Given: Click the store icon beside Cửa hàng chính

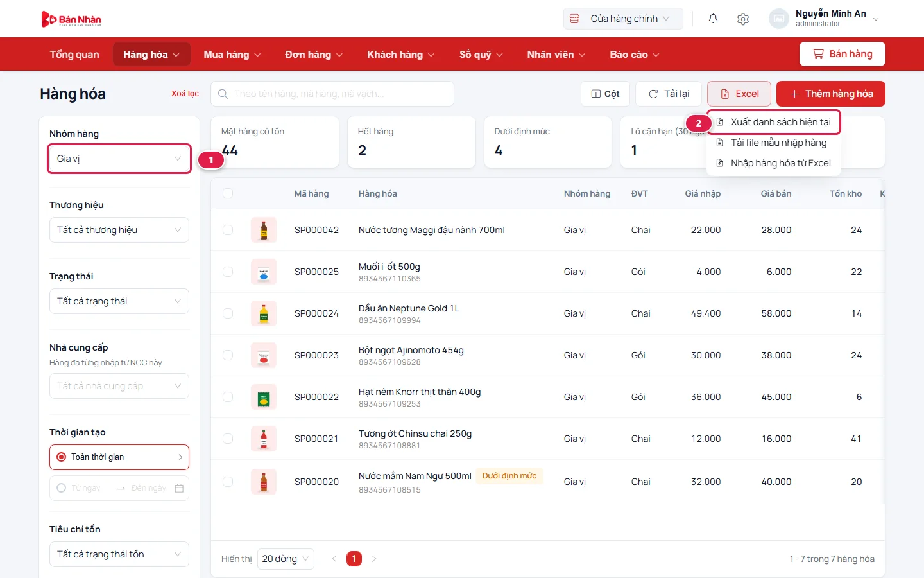Looking at the screenshot, I should click(575, 19).
